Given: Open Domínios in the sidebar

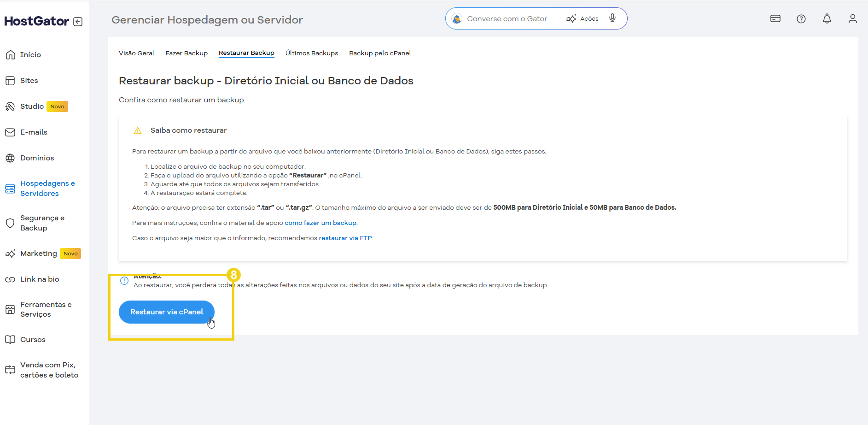Looking at the screenshot, I should point(37,158).
